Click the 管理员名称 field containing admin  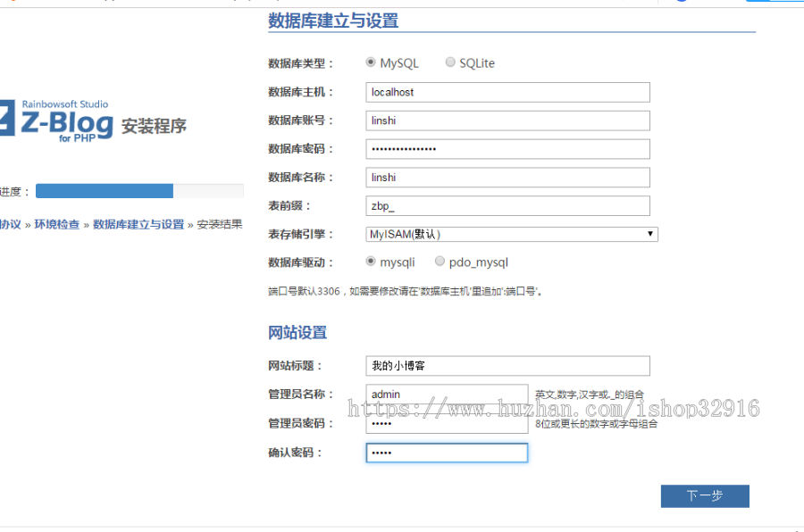click(x=447, y=394)
